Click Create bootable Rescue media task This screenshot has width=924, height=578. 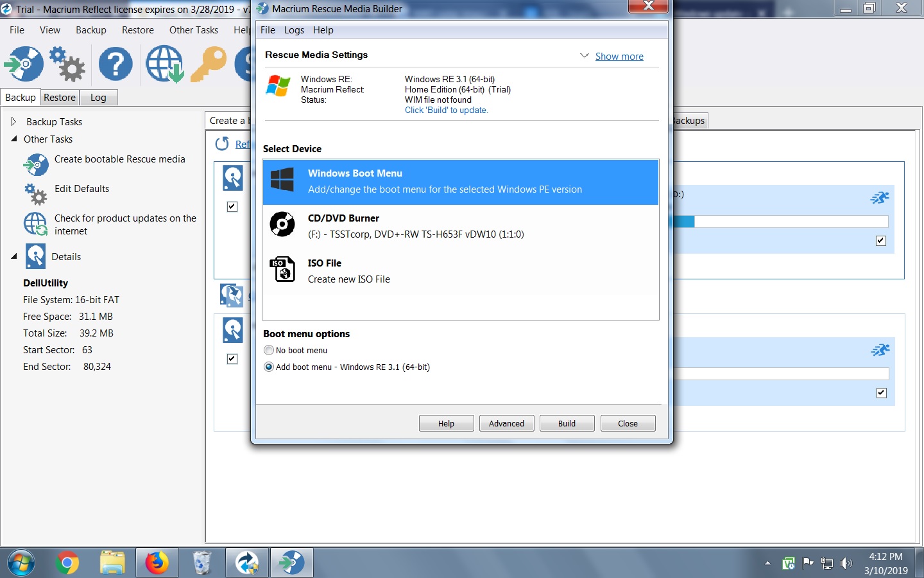click(119, 159)
